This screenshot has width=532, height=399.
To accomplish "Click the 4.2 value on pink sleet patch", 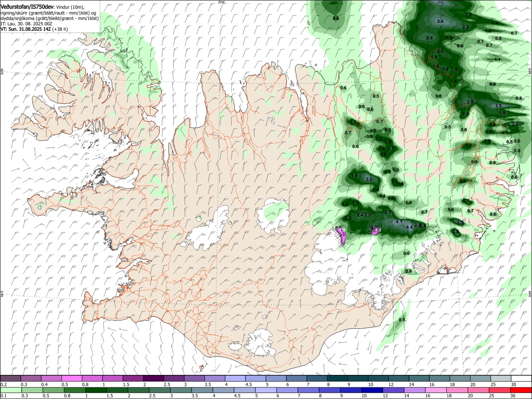I will click(x=377, y=230).
